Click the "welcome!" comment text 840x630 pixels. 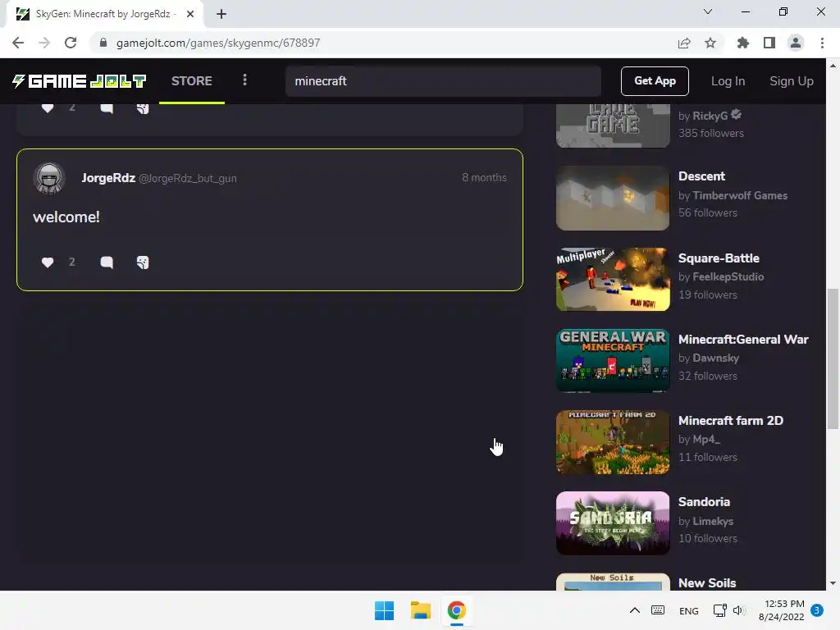click(x=66, y=217)
